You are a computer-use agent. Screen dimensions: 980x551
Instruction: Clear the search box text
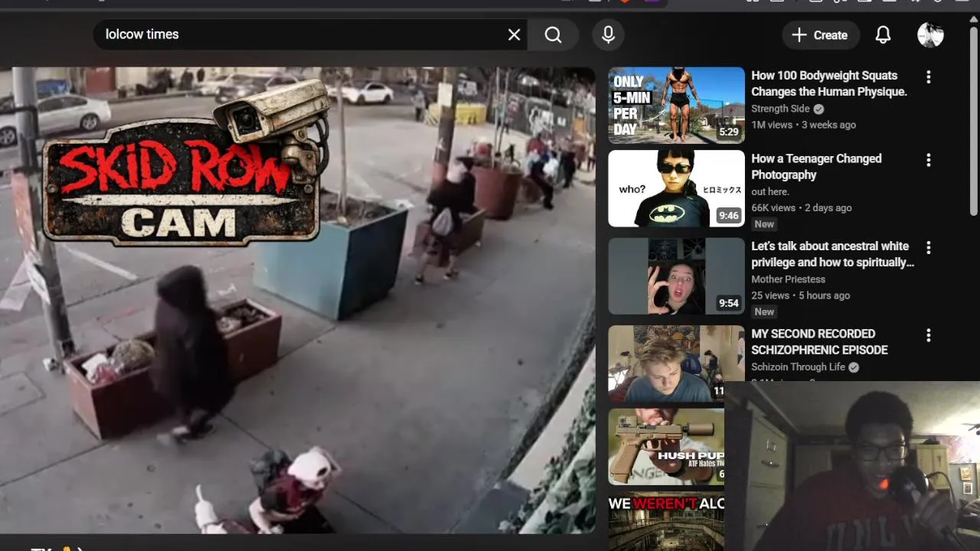pos(514,34)
